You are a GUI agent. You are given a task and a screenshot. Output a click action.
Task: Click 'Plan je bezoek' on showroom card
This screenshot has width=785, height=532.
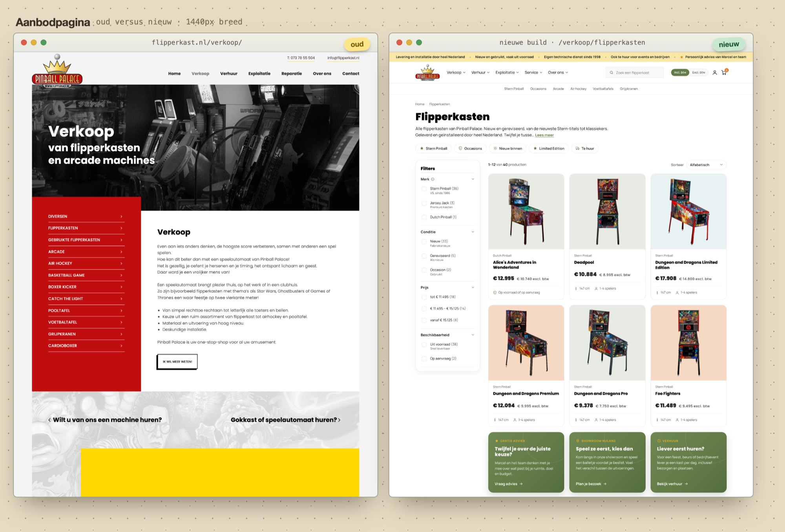click(x=591, y=484)
